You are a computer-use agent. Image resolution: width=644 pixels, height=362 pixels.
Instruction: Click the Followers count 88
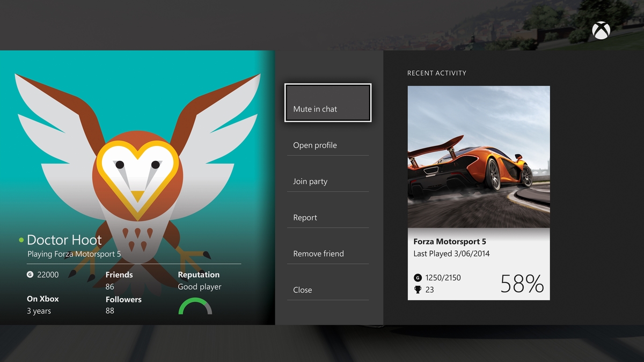coord(110,311)
